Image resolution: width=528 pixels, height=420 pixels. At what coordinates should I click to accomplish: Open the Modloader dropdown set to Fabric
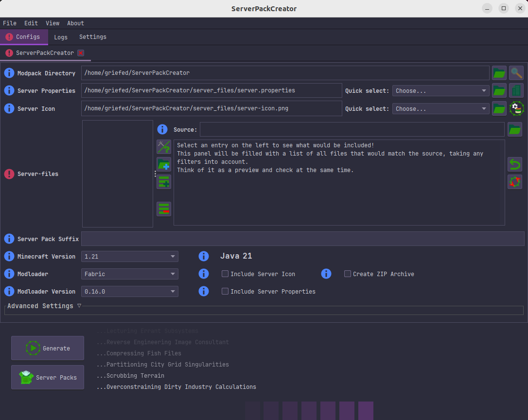tap(129, 274)
